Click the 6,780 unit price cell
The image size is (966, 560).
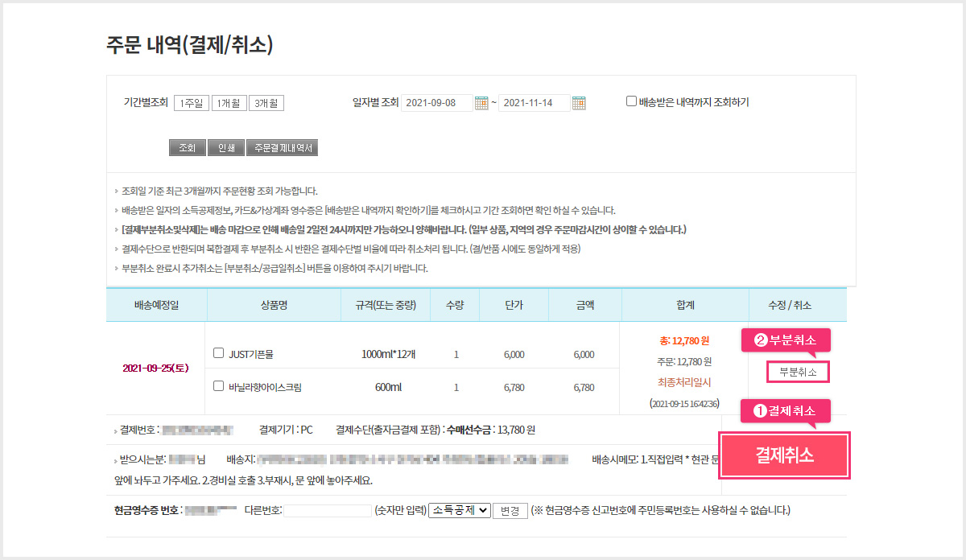pyautogui.click(x=514, y=387)
